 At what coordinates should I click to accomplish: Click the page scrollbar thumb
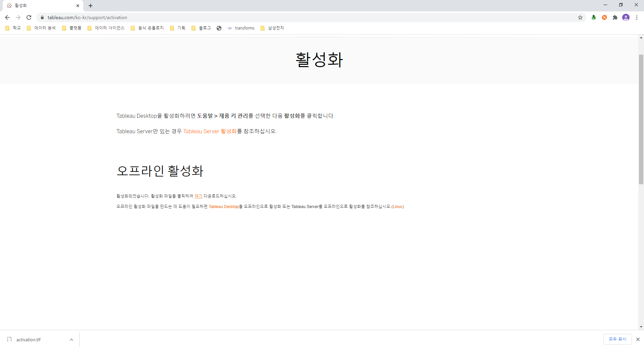click(x=641, y=119)
